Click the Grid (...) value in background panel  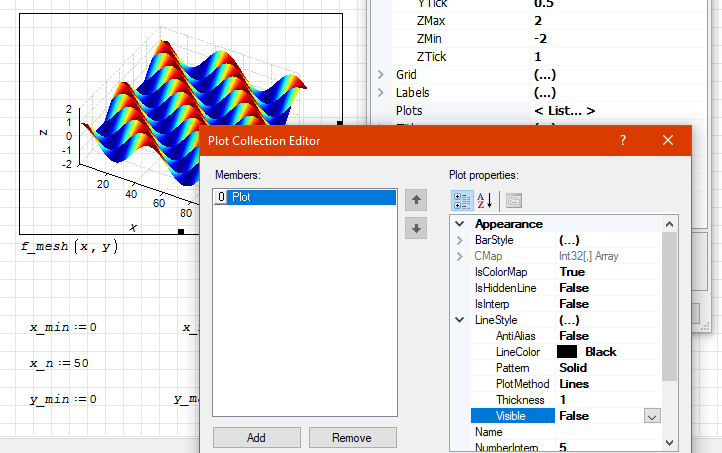pyautogui.click(x=545, y=75)
